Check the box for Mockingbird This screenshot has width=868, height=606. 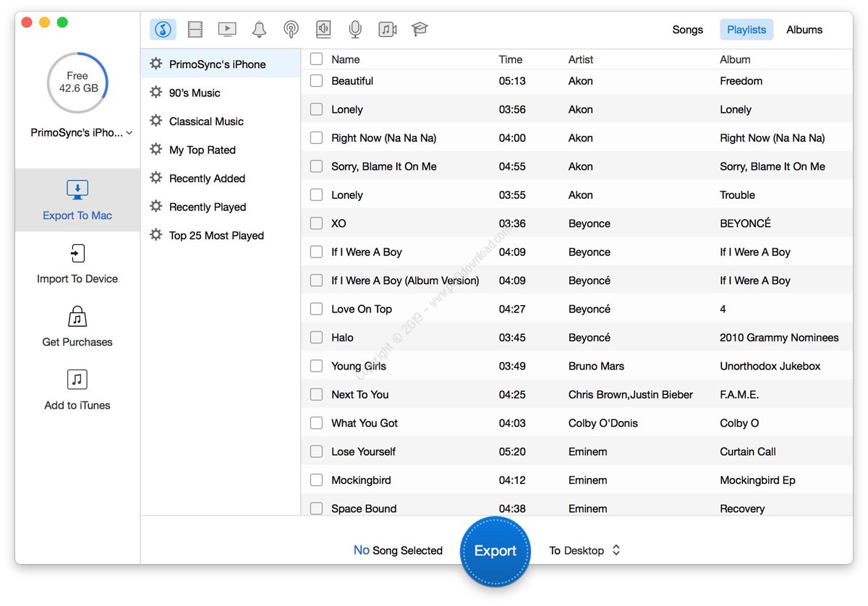click(x=316, y=480)
